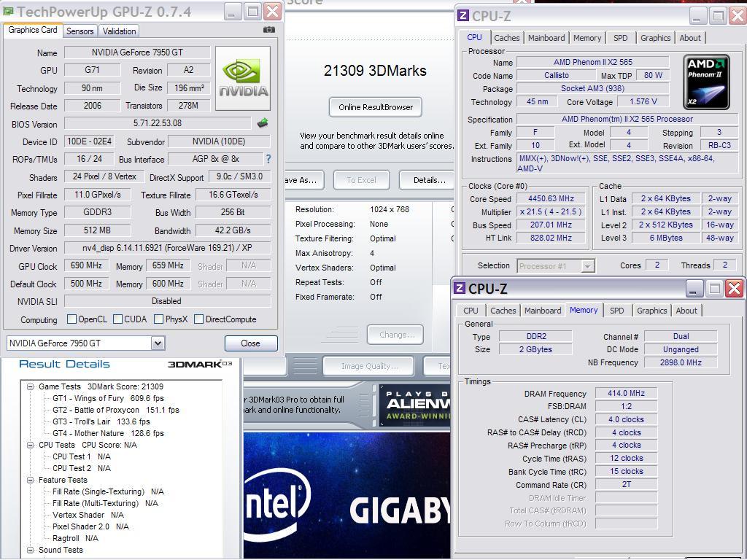This screenshot has width=747, height=560.
Task: Toggle the PhysX checkbox
Action: 158,319
